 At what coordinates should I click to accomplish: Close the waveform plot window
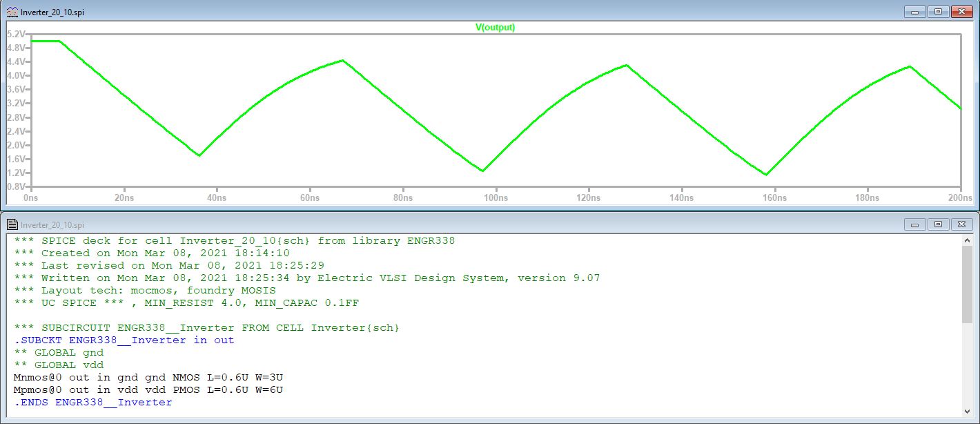[x=961, y=12]
